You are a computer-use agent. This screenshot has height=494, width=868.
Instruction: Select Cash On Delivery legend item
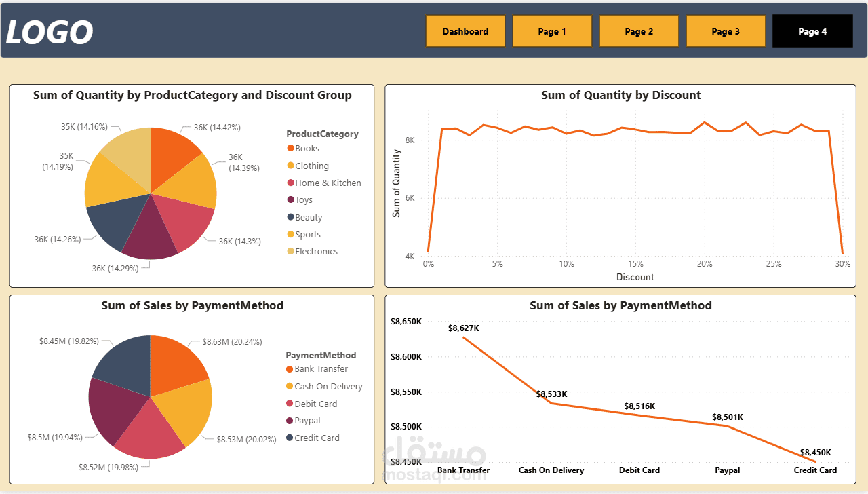click(x=325, y=387)
